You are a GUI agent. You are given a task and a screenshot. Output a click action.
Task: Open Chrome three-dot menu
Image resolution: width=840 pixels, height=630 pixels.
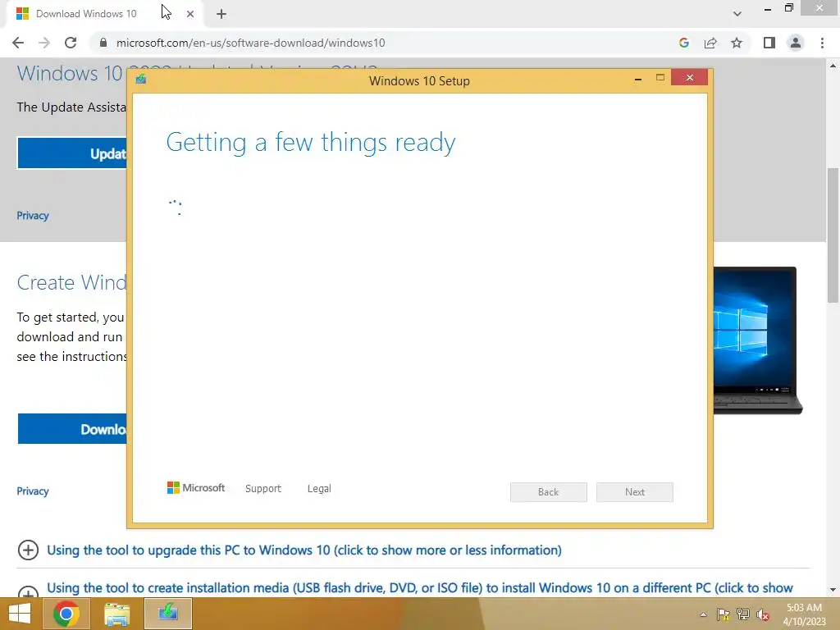tap(822, 43)
